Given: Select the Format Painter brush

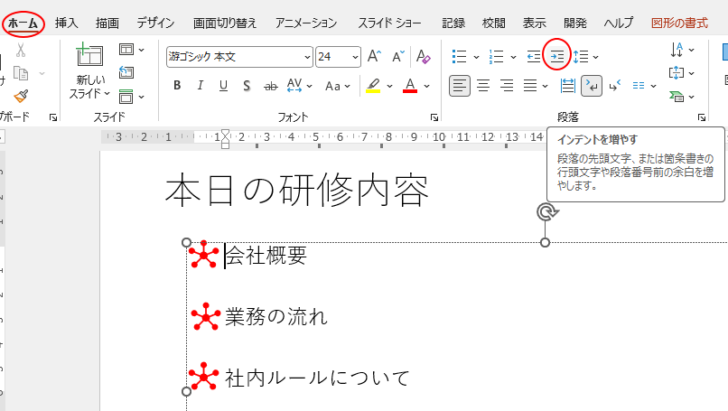Looking at the screenshot, I should click(x=20, y=97).
